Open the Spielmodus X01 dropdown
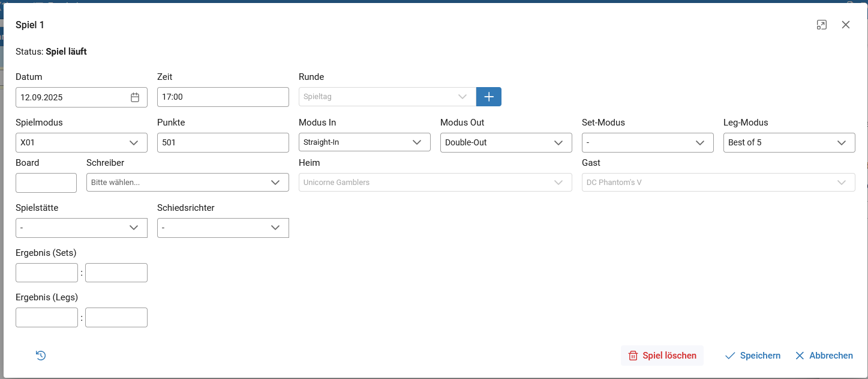The image size is (868, 379). [x=82, y=142]
